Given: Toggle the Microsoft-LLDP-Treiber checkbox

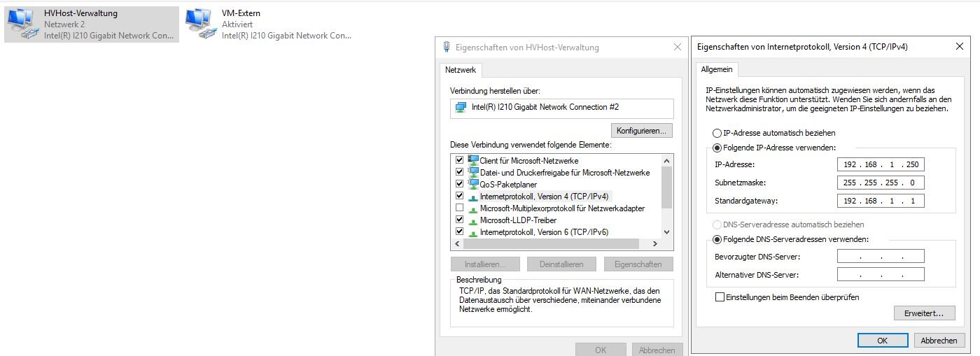Looking at the screenshot, I should click(460, 220).
